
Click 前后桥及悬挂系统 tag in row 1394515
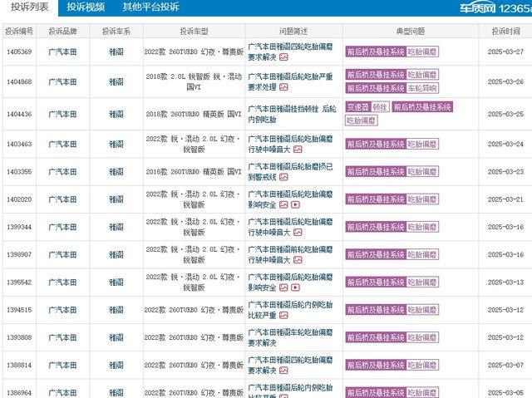pyautogui.click(x=376, y=310)
